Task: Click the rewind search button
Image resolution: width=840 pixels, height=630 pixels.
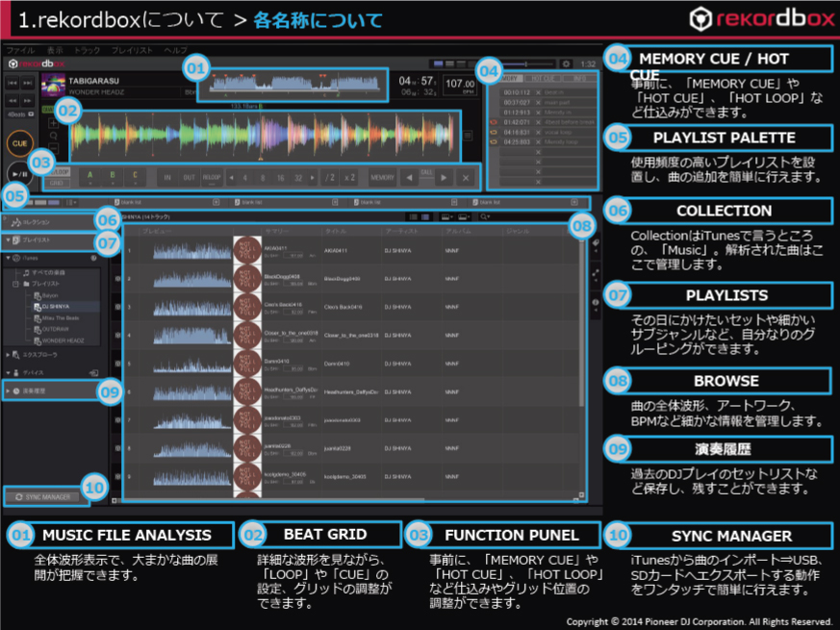Action: tap(13, 100)
